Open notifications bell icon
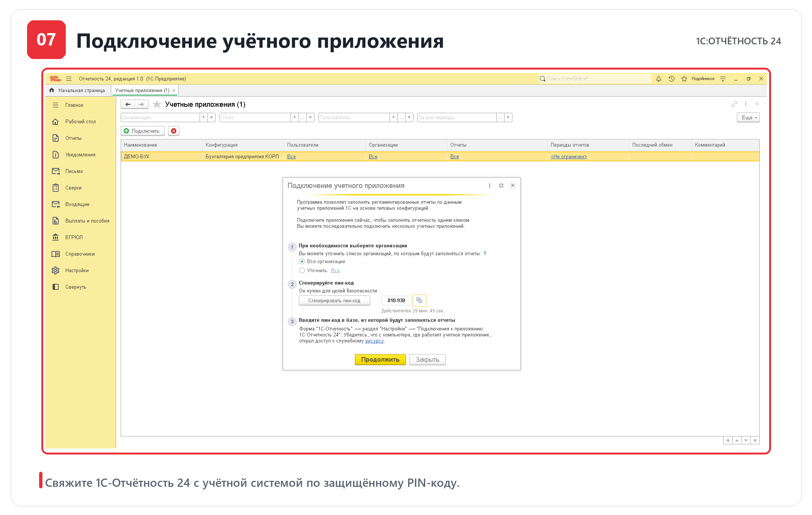This screenshot has width=812, height=515. (x=659, y=79)
